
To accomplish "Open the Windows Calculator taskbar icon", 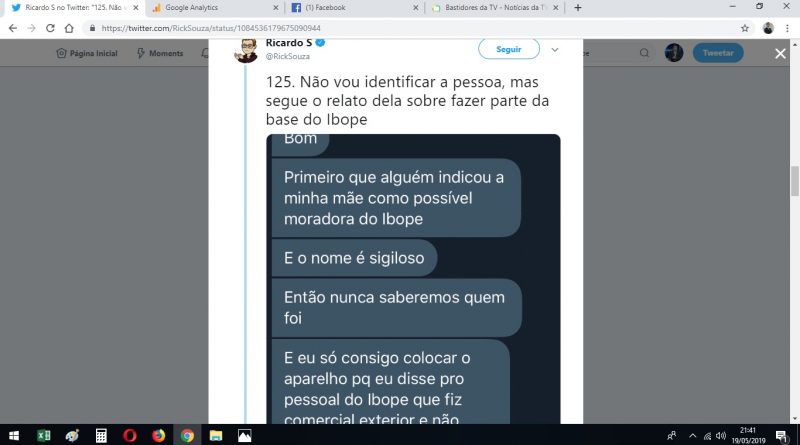I will coord(101,435).
